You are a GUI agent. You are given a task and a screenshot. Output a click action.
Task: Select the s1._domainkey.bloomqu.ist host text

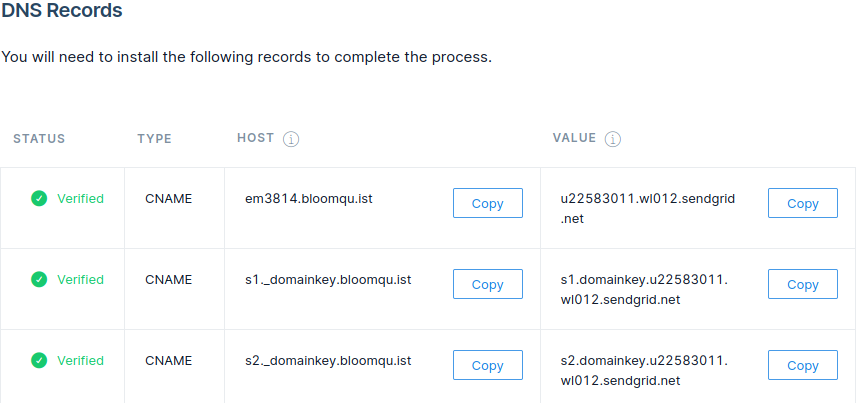click(328, 280)
